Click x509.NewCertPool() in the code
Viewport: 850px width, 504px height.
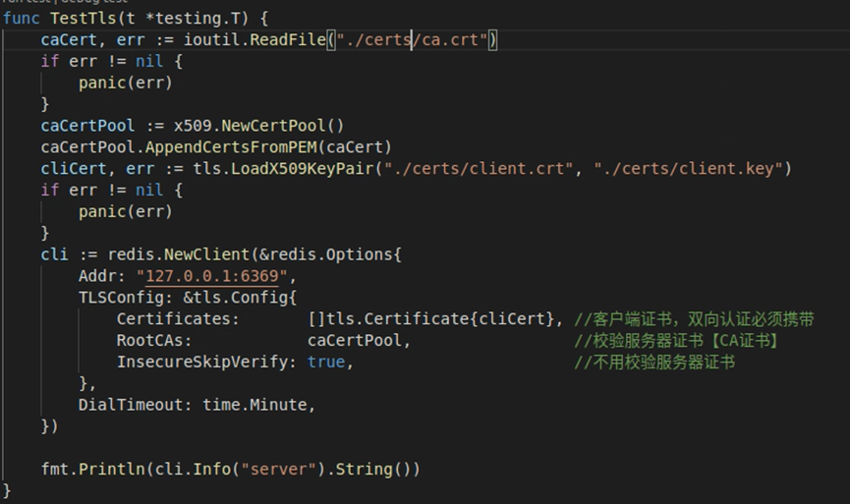pos(258,126)
